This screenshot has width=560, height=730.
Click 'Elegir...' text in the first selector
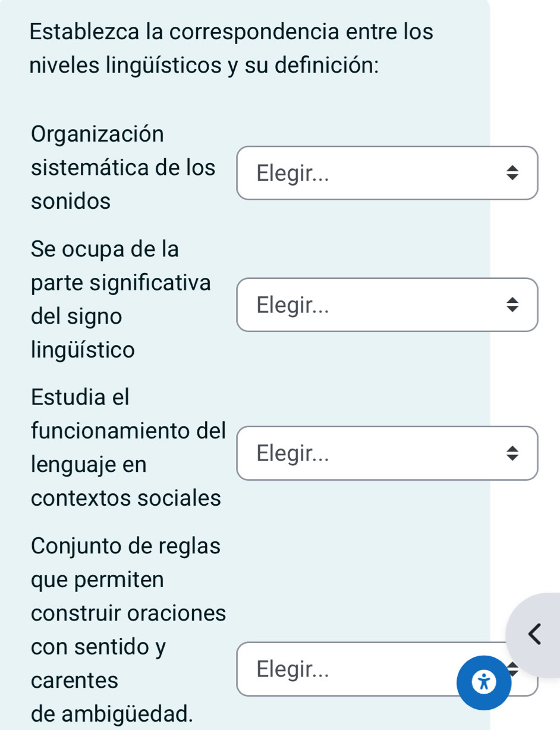[292, 174]
